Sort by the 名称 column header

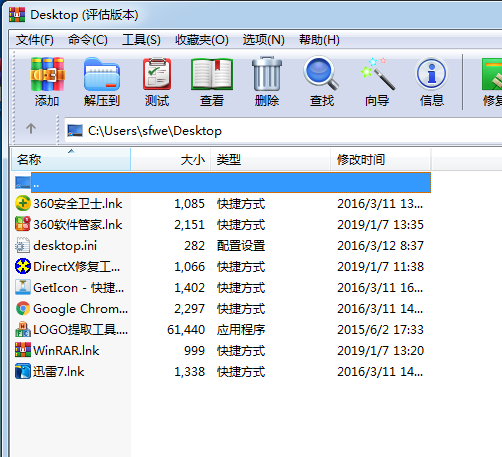71,159
